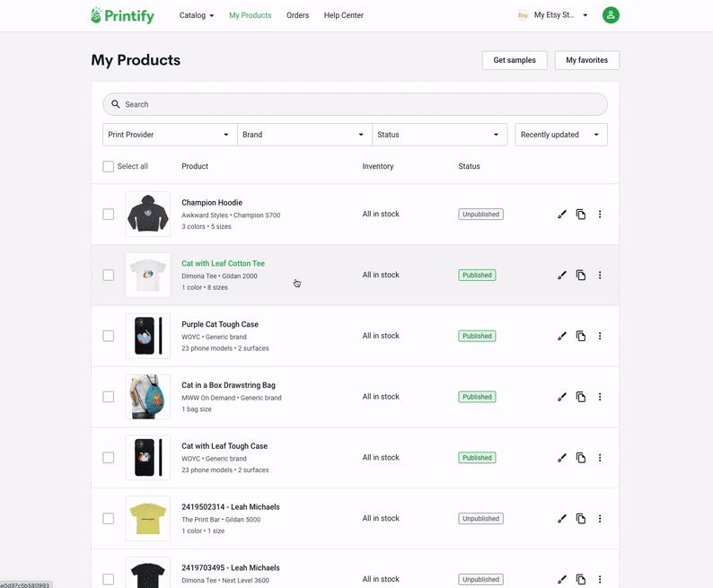Check the Champion Hoodie row checkbox
The width and height of the screenshot is (713, 588).
click(109, 214)
